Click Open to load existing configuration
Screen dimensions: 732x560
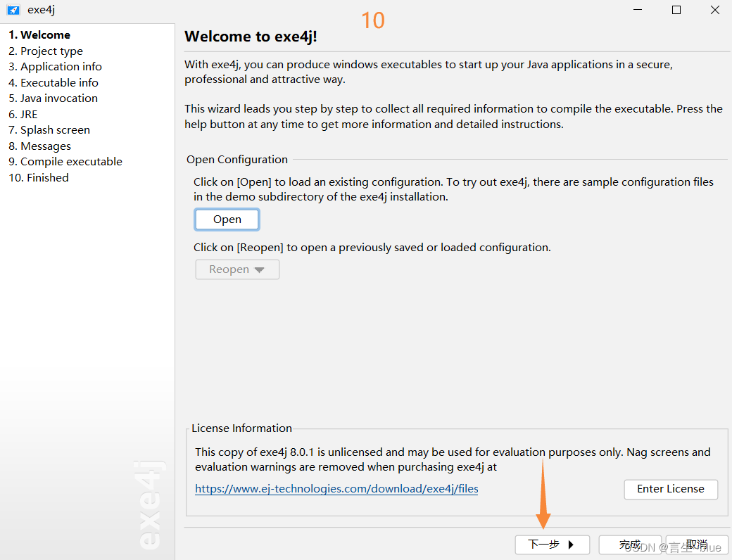coord(227,219)
